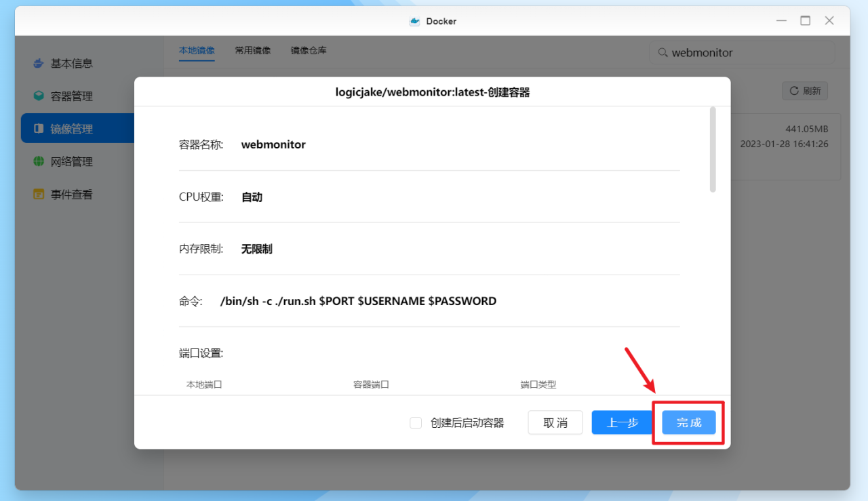Open 网络管理 in the sidebar
Viewport: 868px width, 501px height.
[x=39, y=161]
